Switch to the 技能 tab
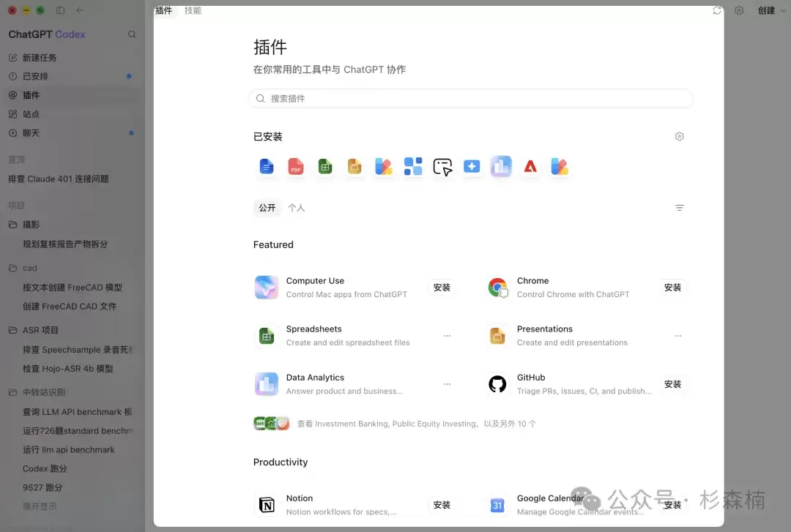Screen dimensions: 791x532 (x=193, y=10)
